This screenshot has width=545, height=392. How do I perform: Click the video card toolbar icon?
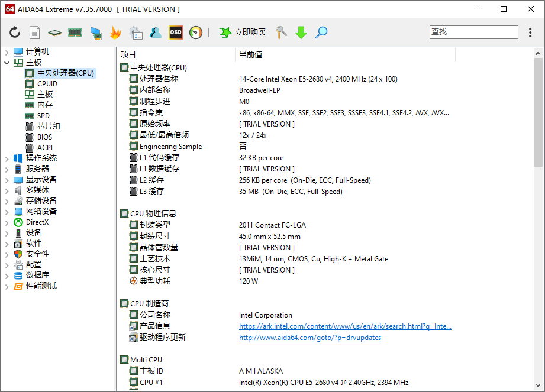point(96,33)
